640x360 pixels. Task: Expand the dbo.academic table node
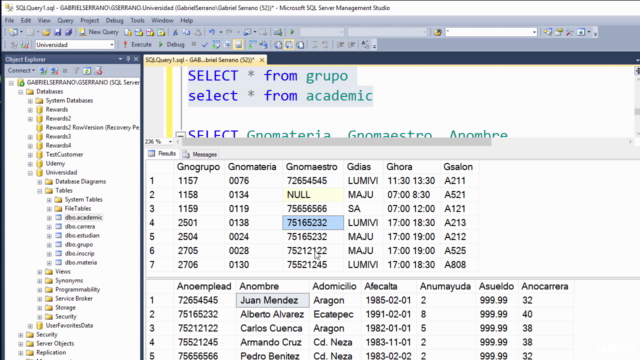[49, 218]
